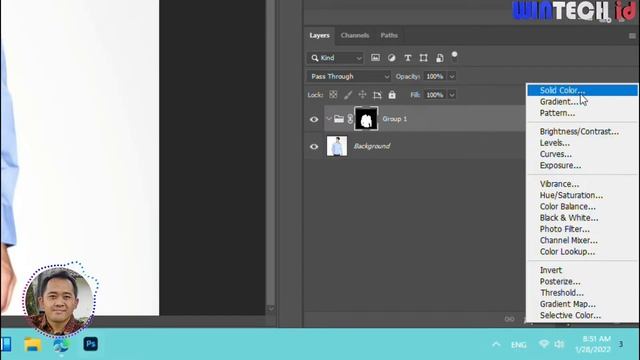
Task: Switch to Layers tab
Action: 319,36
